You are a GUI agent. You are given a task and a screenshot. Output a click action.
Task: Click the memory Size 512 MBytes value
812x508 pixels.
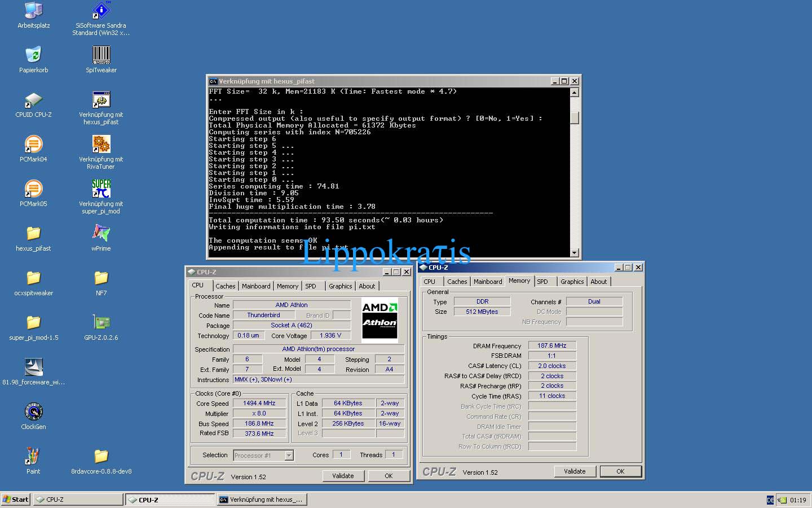482,312
